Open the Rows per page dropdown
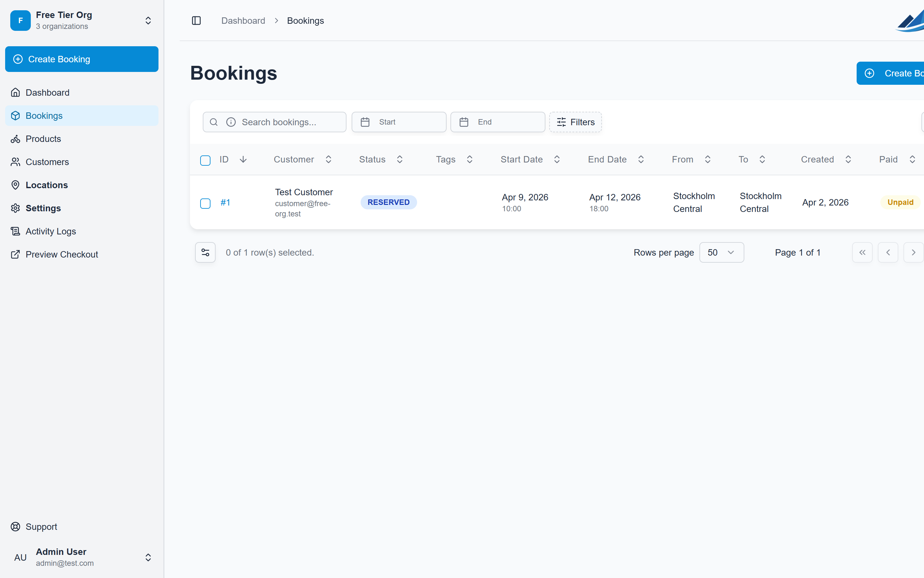This screenshot has height=578, width=924. 722,252
